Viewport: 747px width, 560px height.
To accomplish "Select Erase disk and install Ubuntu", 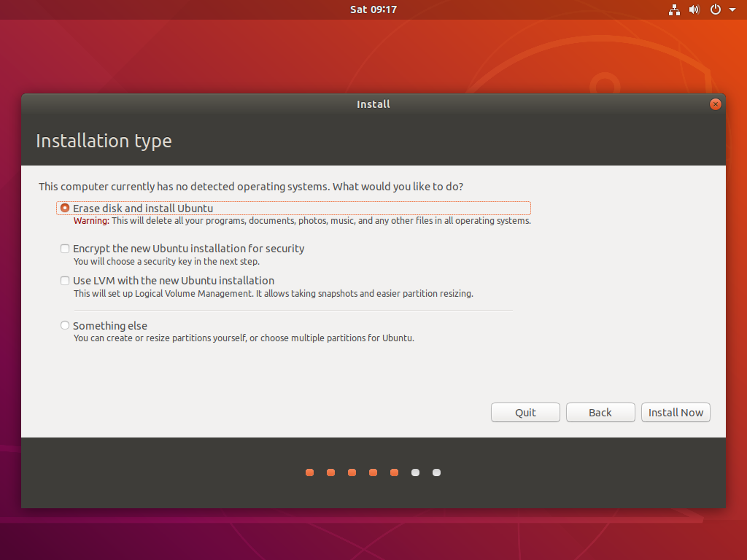I will tap(65, 209).
